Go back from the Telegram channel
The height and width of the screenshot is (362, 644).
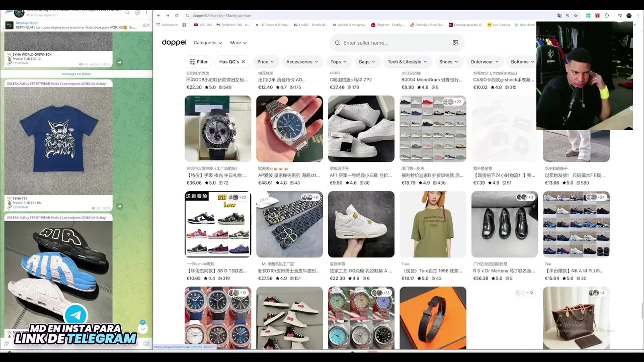(6, 13)
